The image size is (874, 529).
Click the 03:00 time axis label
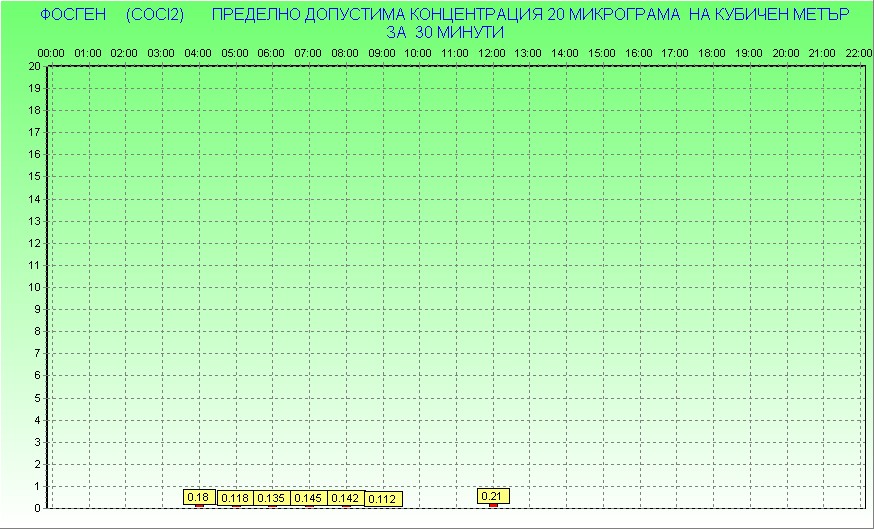(x=161, y=54)
